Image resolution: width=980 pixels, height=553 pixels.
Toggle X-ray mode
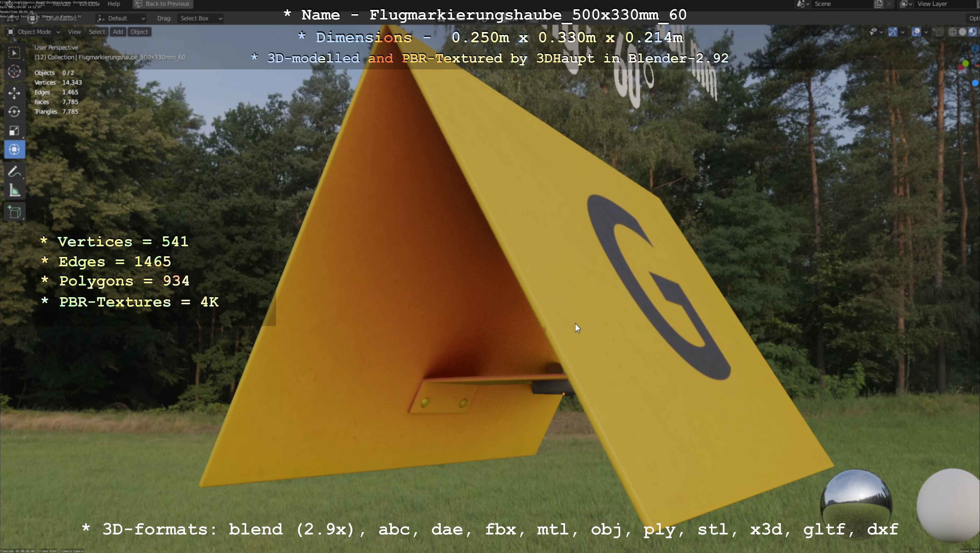point(939,32)
